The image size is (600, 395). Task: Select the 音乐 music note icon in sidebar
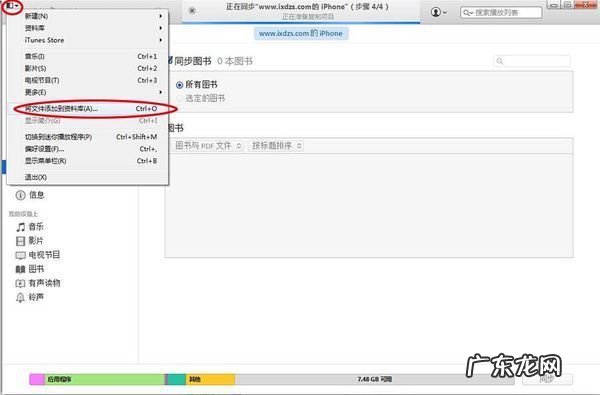coord(21,227)
